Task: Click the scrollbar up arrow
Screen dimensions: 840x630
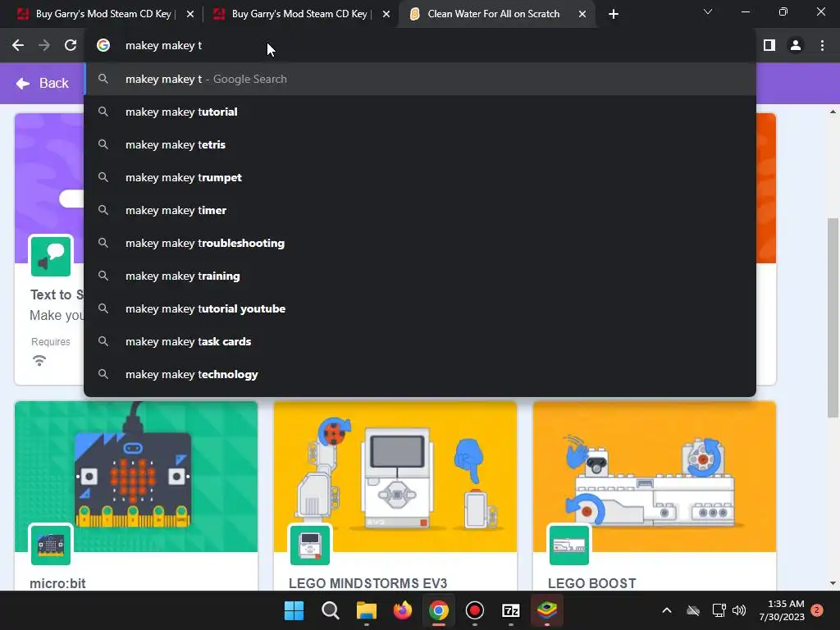Action: click(x=833, y=112)
